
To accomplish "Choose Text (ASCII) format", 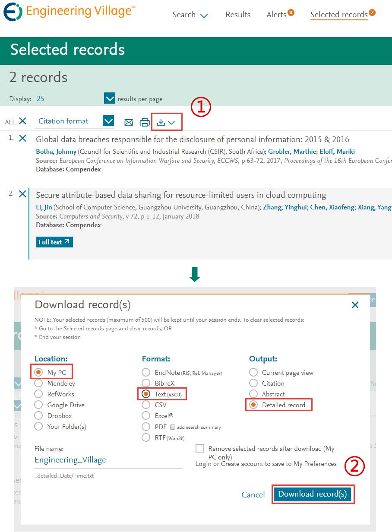I will tap(146, 394).
